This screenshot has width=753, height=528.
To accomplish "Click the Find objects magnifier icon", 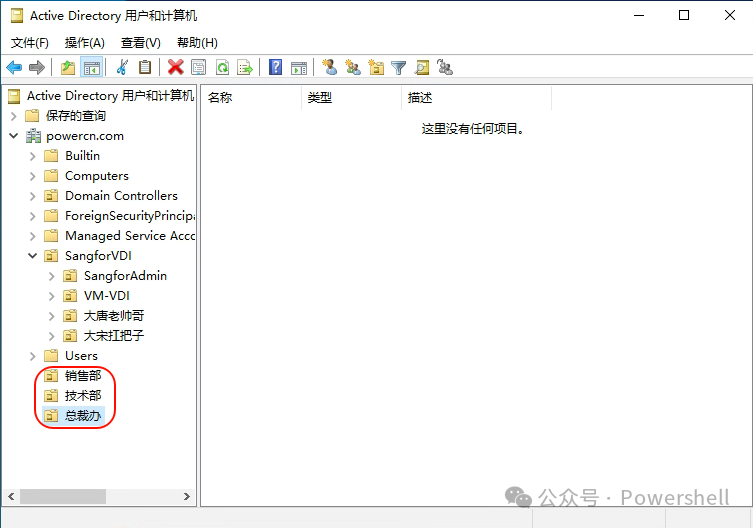I will coord(422,67).
